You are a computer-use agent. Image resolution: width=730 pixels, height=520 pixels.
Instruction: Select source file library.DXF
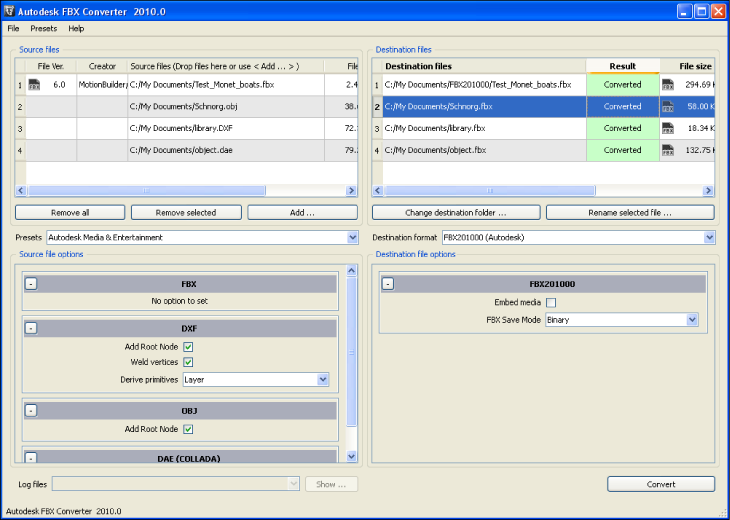pos(226,128)
